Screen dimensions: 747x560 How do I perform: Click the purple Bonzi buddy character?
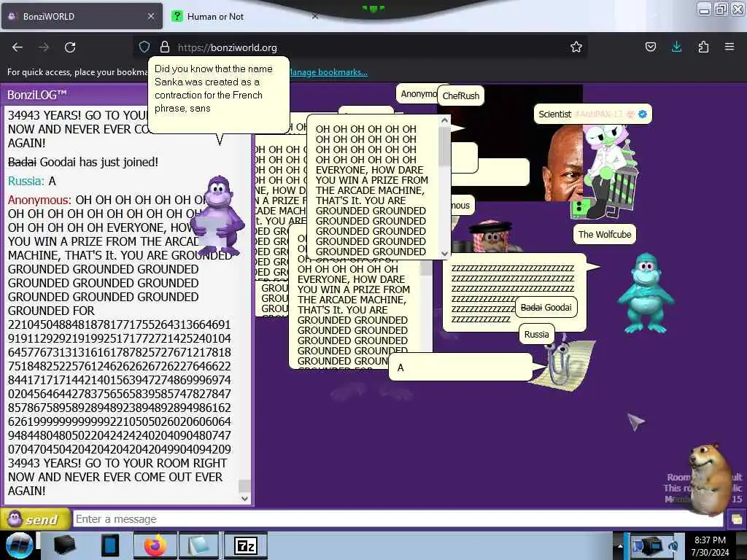[x=217, y=215]
